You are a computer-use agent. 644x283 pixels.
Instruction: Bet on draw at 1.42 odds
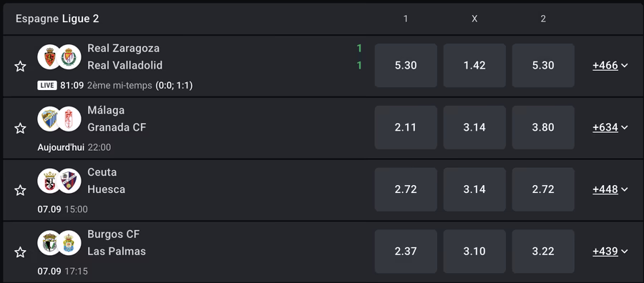474,66
